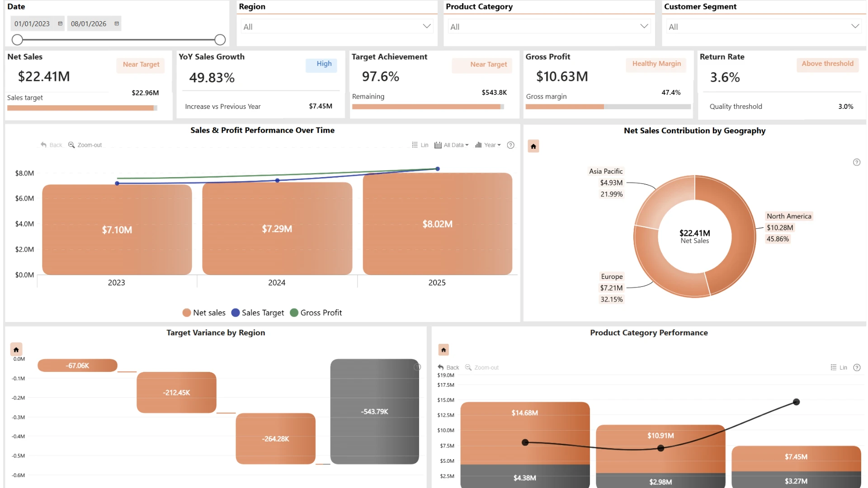
Task: Toggle Net sales legend series
Action: [x=204, y=313]
